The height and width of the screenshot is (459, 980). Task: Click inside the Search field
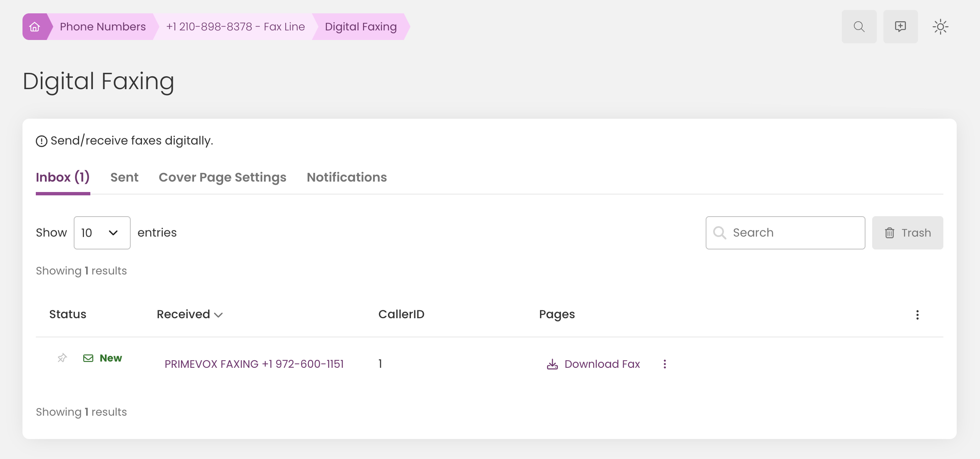[791, 232]
